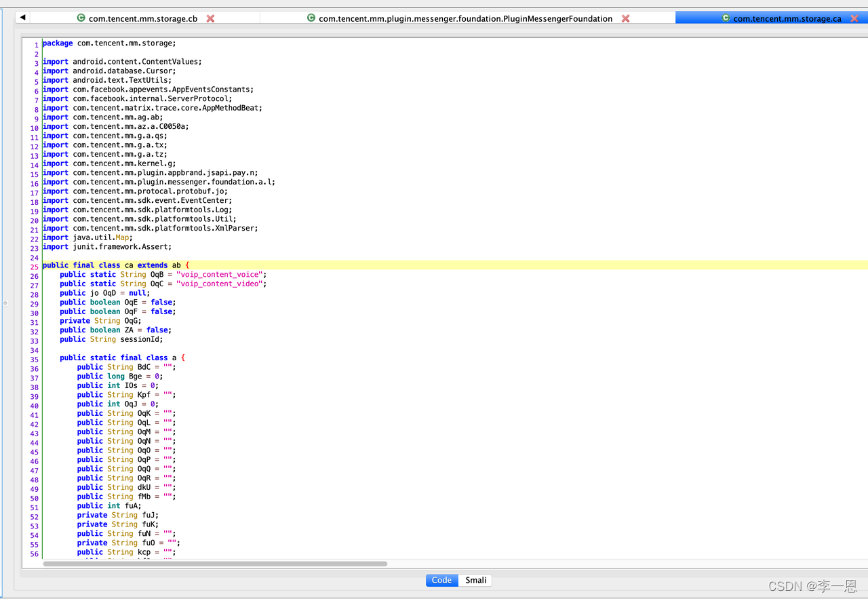The image size is (868, 599).
Task: Click import AppEventsConstants line
Action: point(148,90)
